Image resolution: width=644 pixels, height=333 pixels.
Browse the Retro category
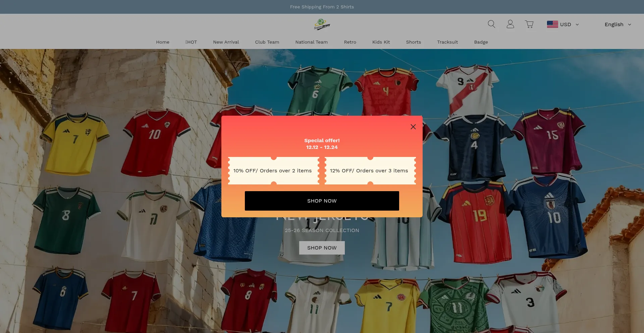point(350,42)
